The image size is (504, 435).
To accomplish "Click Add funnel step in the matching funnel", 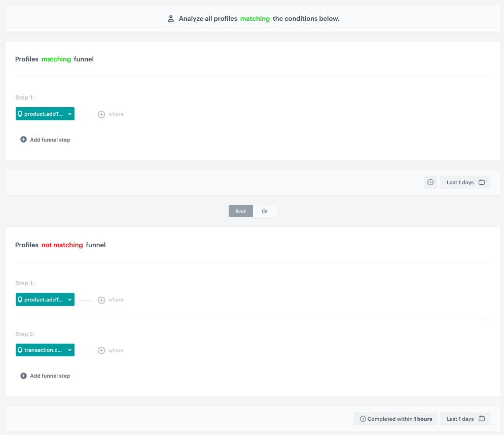I will point(45,139).
